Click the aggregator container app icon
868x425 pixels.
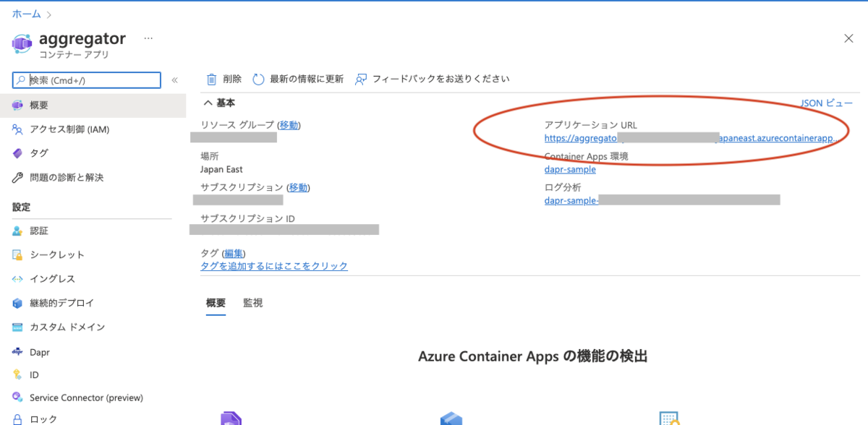22,44
